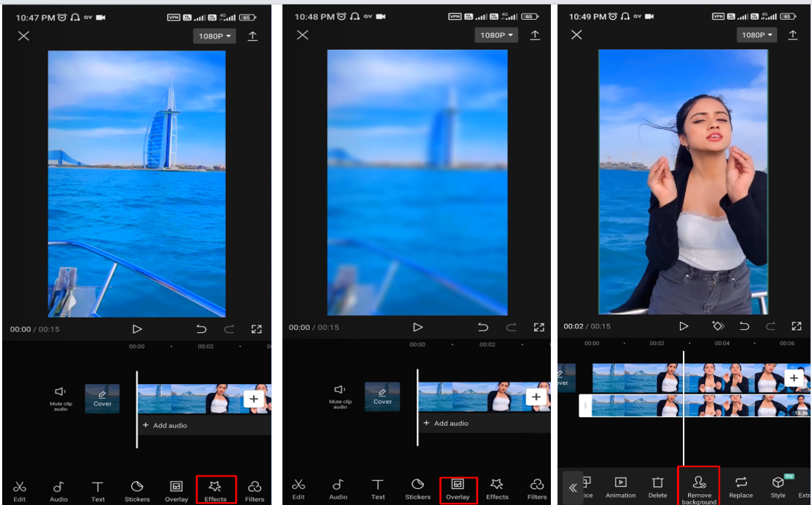This screenshot has height=505, width=812.
Task: Play the preview in right phone screen
Action: (684, 326)
